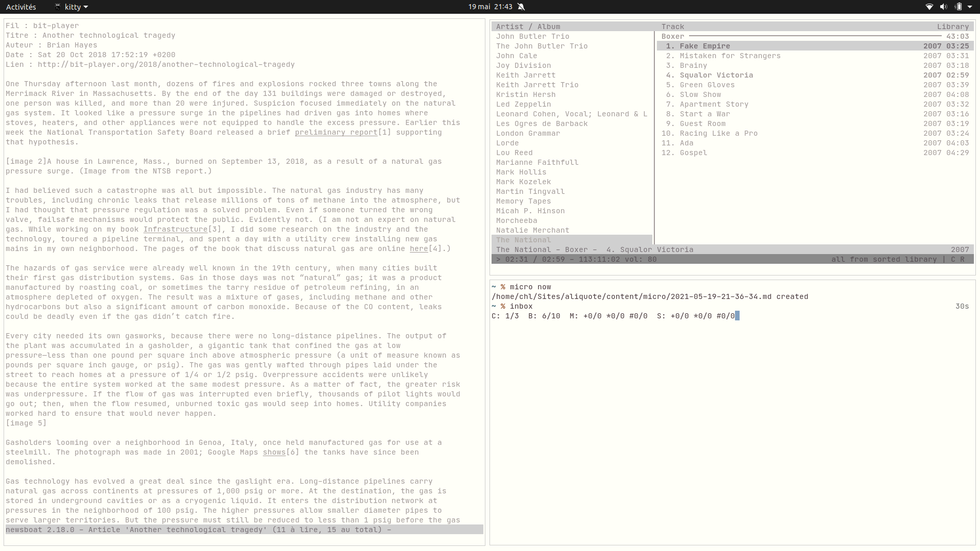Select the 'Fake Empire' track row
980x551 pixels.
[x=704, y=46]
